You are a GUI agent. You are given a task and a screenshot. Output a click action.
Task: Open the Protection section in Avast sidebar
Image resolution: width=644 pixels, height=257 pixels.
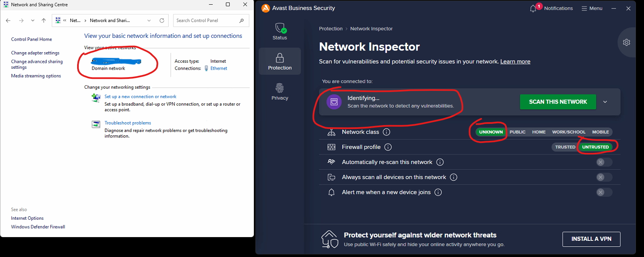pyautogui.click(x=280, y=61)
